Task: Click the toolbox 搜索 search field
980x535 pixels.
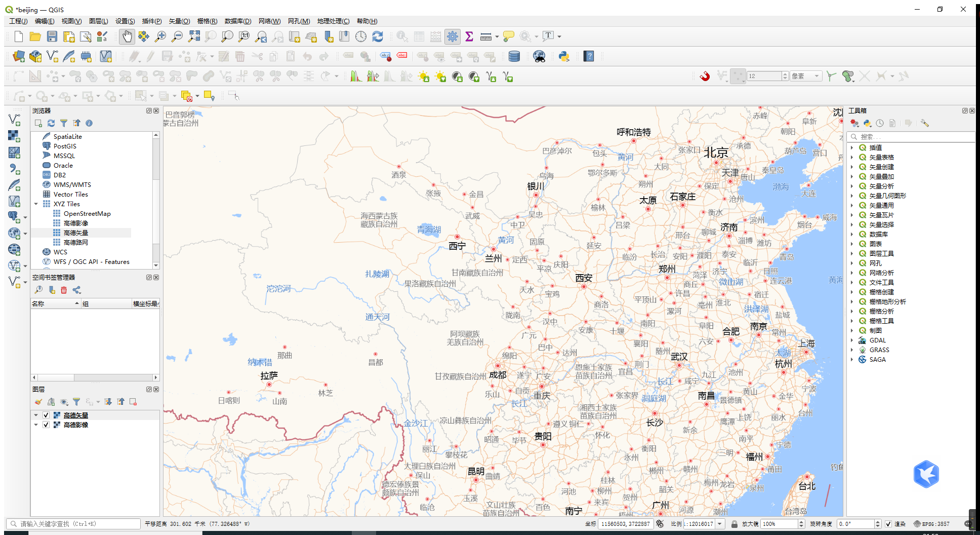Action: click(910, 137)
